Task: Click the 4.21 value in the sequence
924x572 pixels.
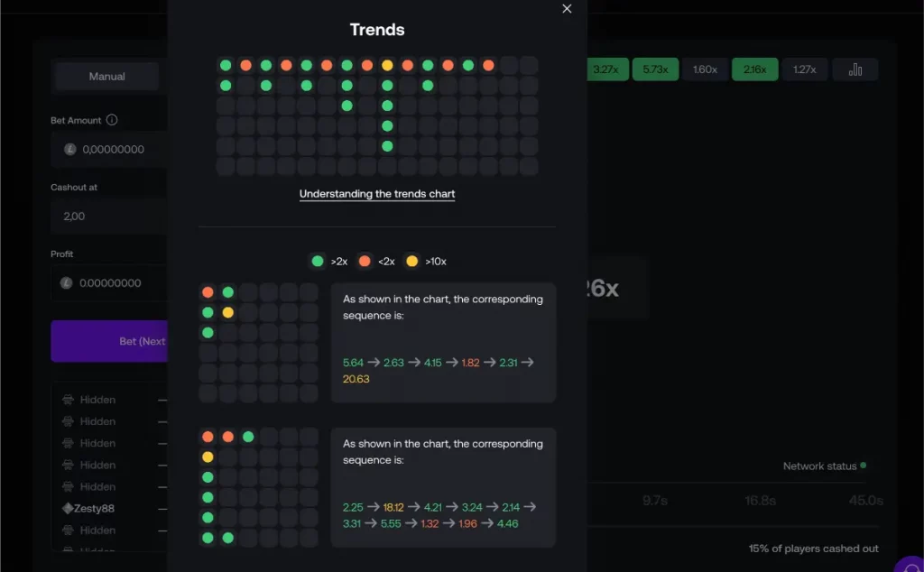Action: click(x=432, y=507)
